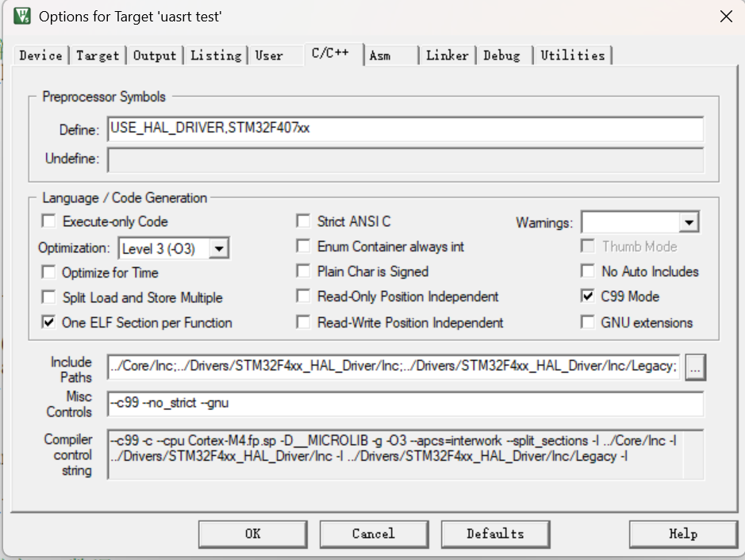The width and height of the screenshot is (745, 560).
Task: Open Help for this dialog
Action: pyautogui.click(x=683, y=534)
